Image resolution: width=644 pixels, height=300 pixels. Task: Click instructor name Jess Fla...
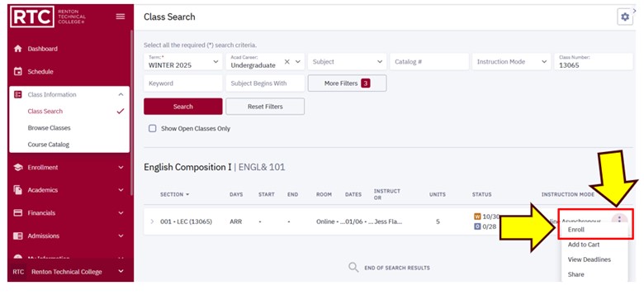tap(388, 221)
